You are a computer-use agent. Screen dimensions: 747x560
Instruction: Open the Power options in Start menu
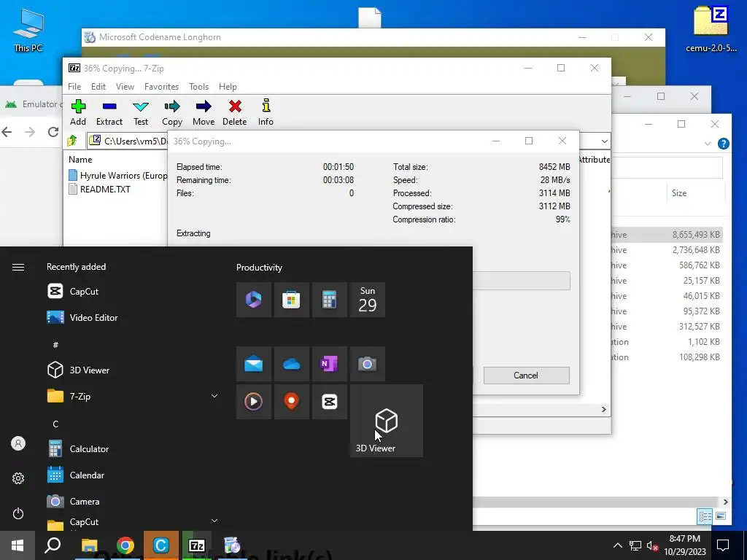18,513
